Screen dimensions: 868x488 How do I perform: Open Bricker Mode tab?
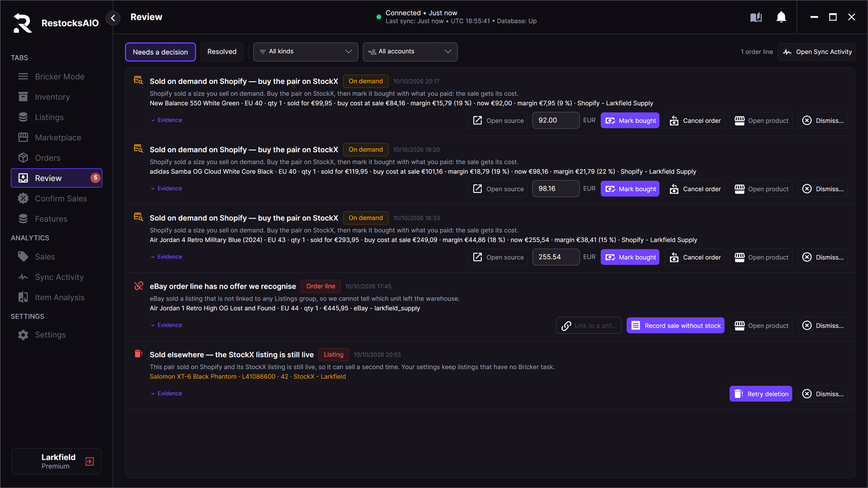tap(56, 76)
